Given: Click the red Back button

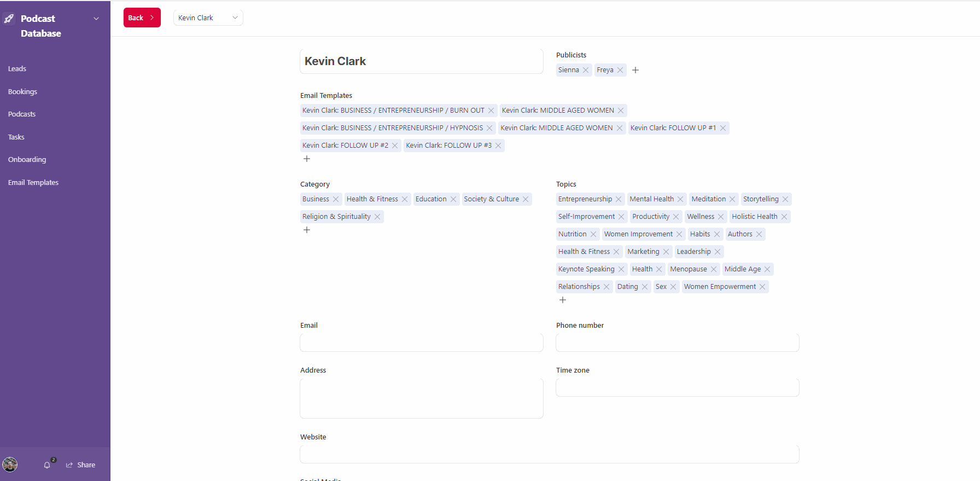Looking at the screenshot, I should 142,18.
